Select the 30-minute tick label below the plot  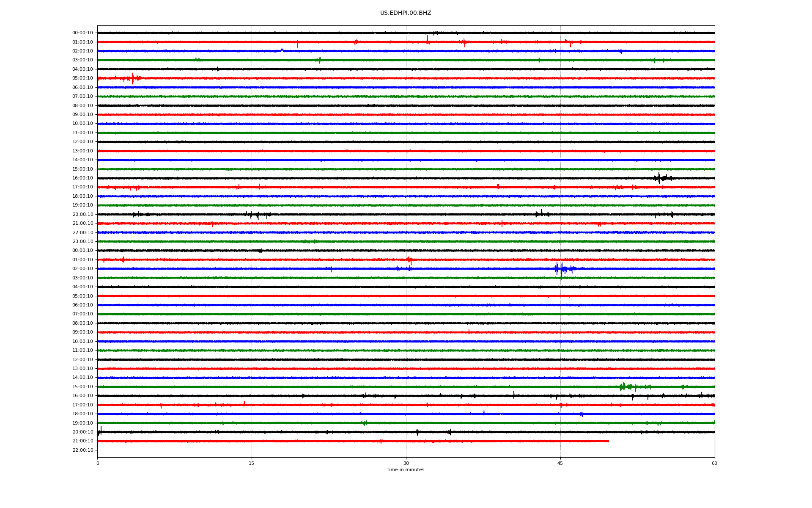click(406, 463)
